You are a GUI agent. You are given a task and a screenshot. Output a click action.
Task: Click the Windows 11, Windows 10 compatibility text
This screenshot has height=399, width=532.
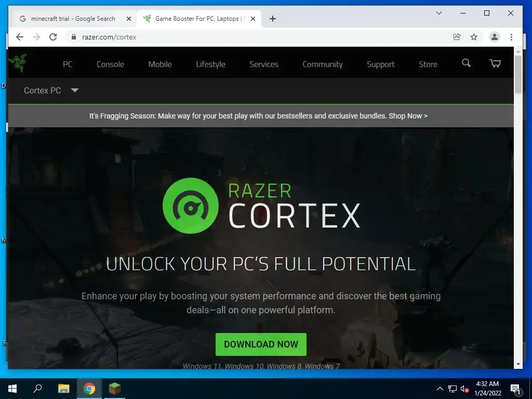261,366
